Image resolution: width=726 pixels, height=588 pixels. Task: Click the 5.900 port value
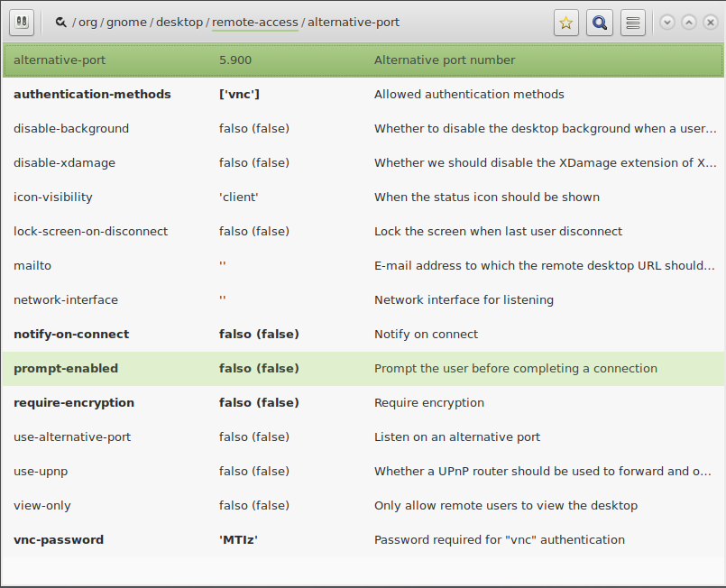235,60
